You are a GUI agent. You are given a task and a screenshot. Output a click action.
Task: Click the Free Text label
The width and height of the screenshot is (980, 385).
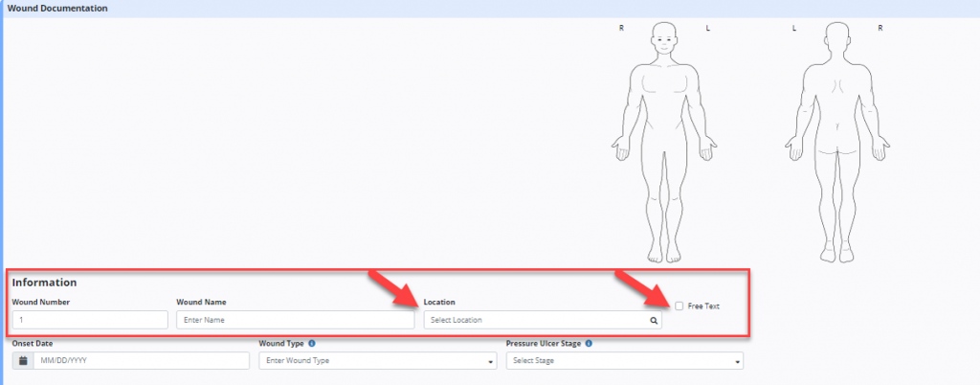[703, 306]
